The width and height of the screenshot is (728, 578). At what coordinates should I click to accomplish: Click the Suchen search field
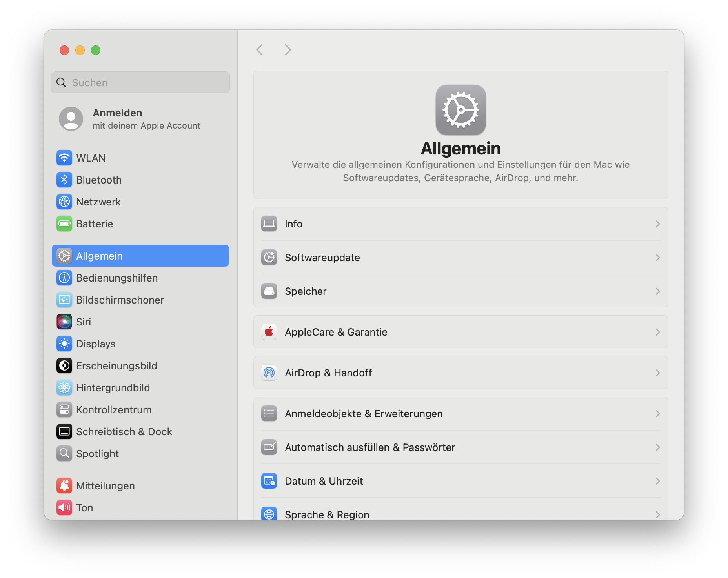click(x=140, y=82)
